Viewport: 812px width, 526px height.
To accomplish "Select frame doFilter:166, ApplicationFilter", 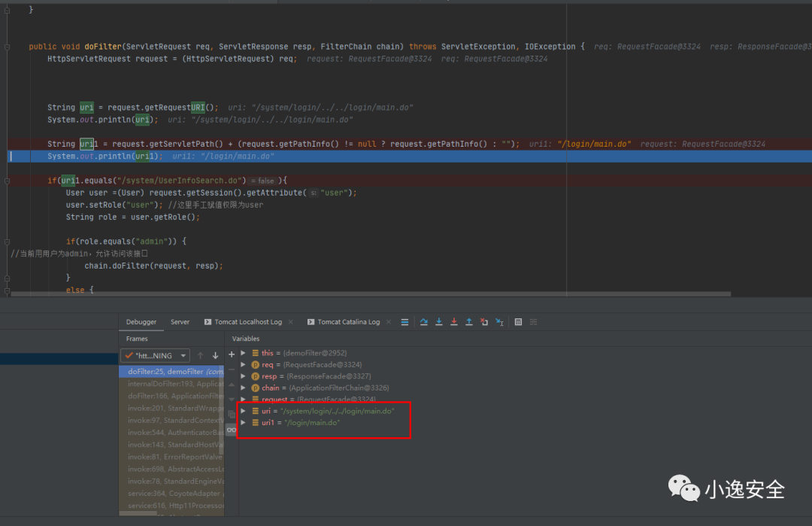I will [171, 396].
